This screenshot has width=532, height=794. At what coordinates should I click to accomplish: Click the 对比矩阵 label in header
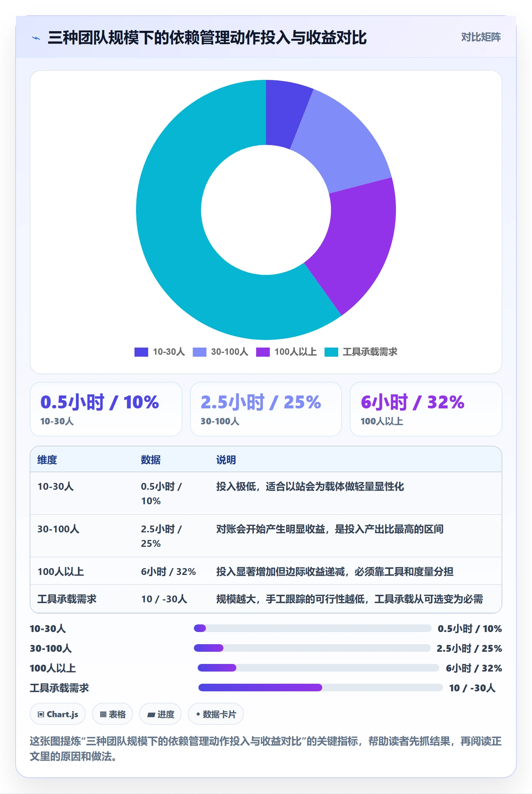point(481,37)
